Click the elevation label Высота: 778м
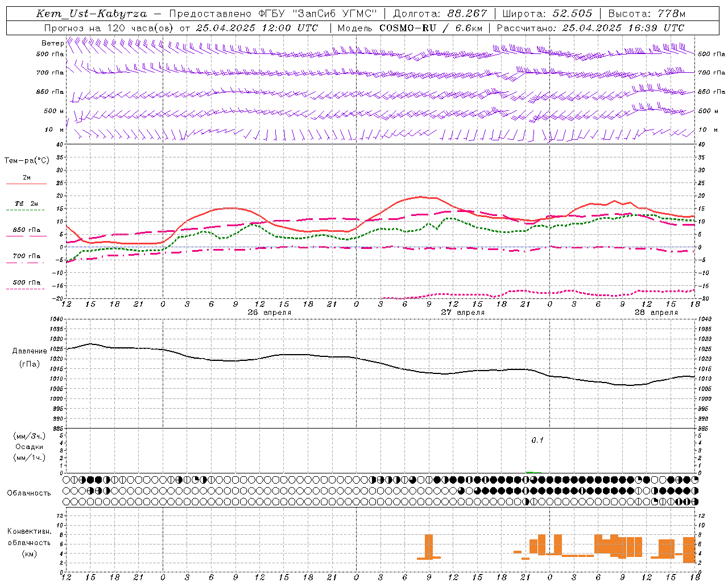This screenshot has height=582, width=728. 647,14
